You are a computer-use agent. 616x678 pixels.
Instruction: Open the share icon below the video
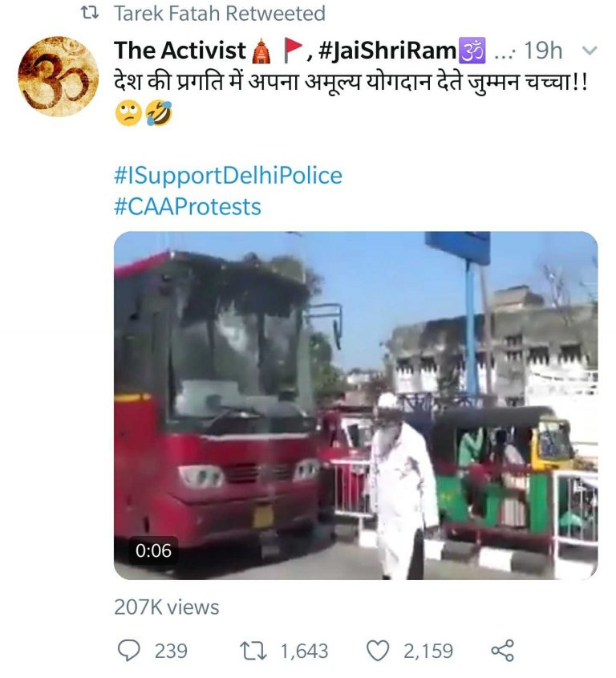[x=502, y=651]
